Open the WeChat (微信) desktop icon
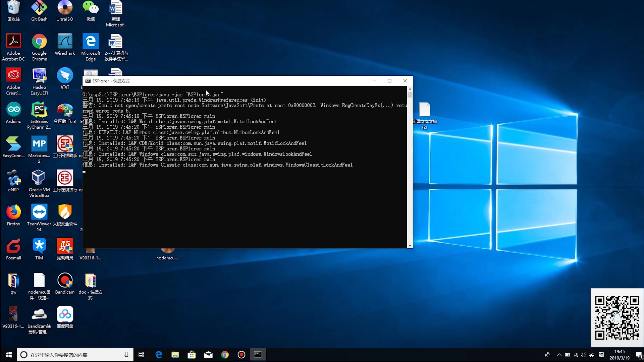Image resolution: width=644 pixels, height=362 pixels. click(91, 11)
